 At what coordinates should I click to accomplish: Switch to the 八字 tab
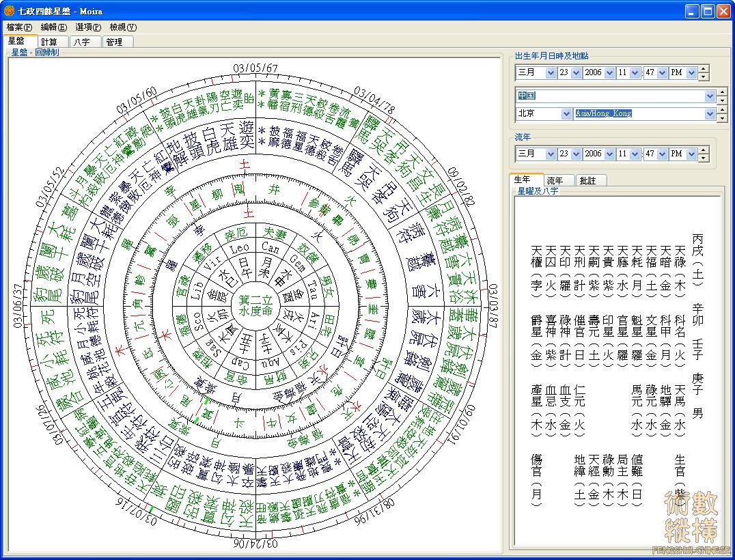point(83,42)
